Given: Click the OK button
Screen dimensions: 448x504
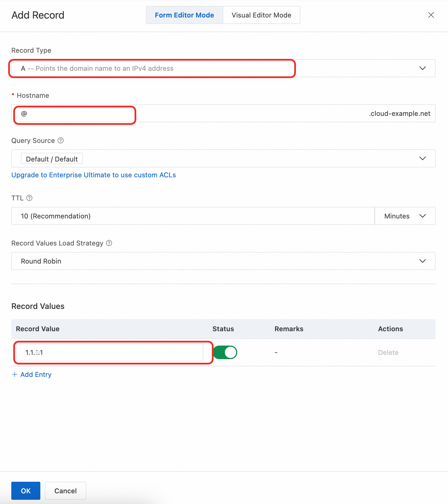Looking at the screenshot, I should point(26,491).
